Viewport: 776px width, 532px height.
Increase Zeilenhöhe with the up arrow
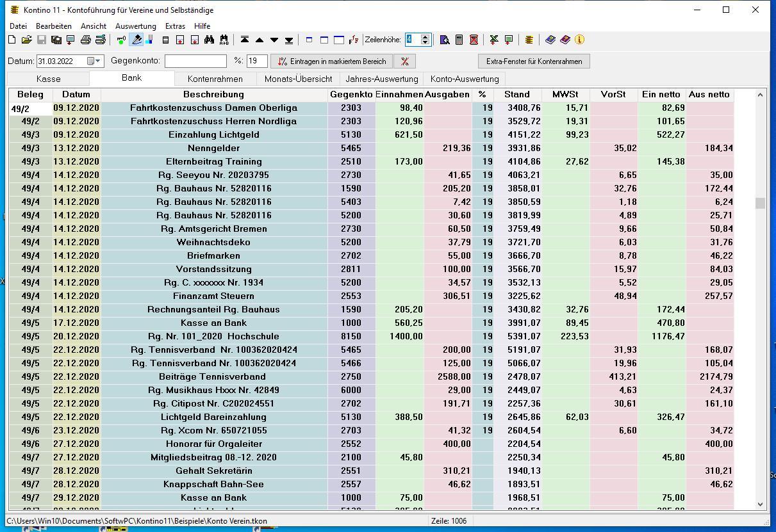[425, 36]
